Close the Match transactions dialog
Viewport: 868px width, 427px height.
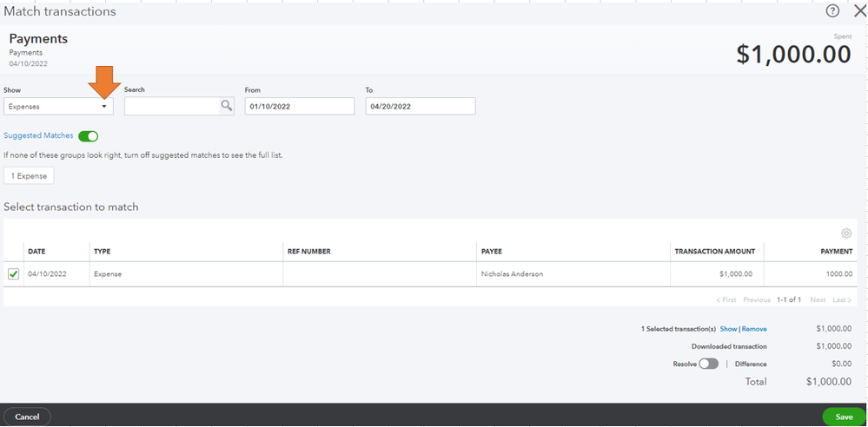[x=859, y=11]
